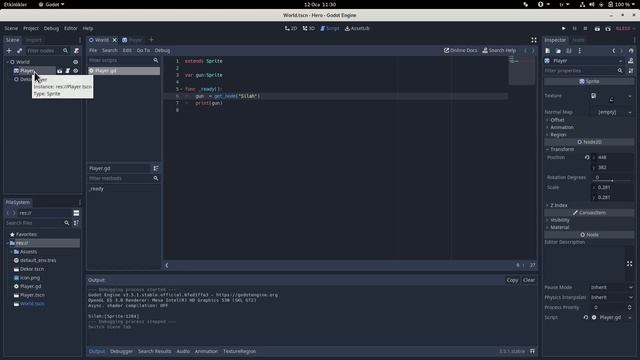Viewport: 640px width, 360px height.
Task: Open the Player instance scene icon in its tree row
Action: [60, 71]
